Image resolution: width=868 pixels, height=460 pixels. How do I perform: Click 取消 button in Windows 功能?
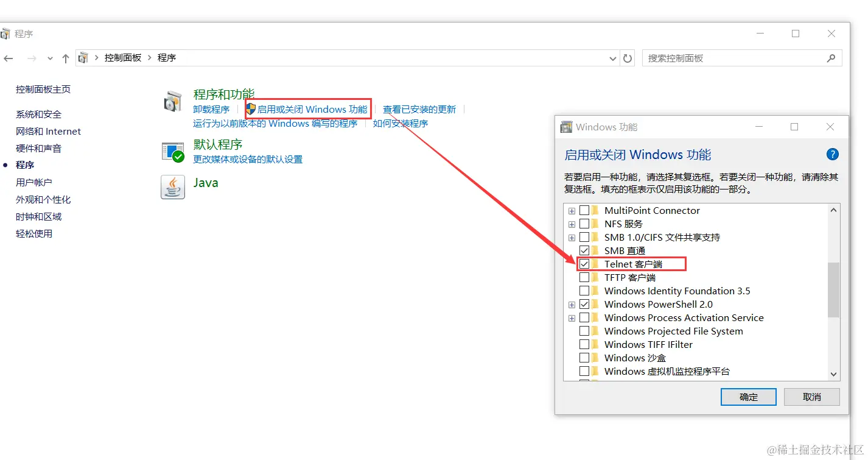coord(812,397)
